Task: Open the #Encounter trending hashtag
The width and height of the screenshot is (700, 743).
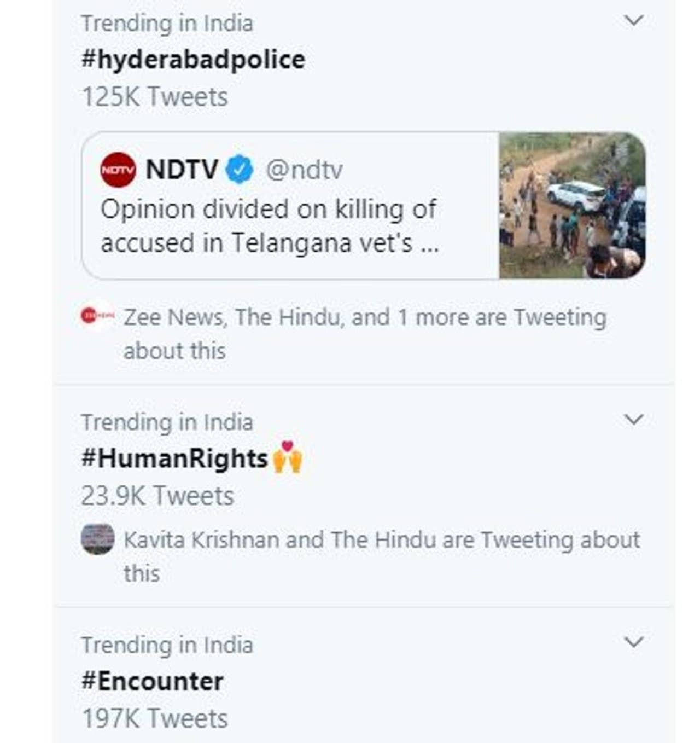Action: pos(152,682)
